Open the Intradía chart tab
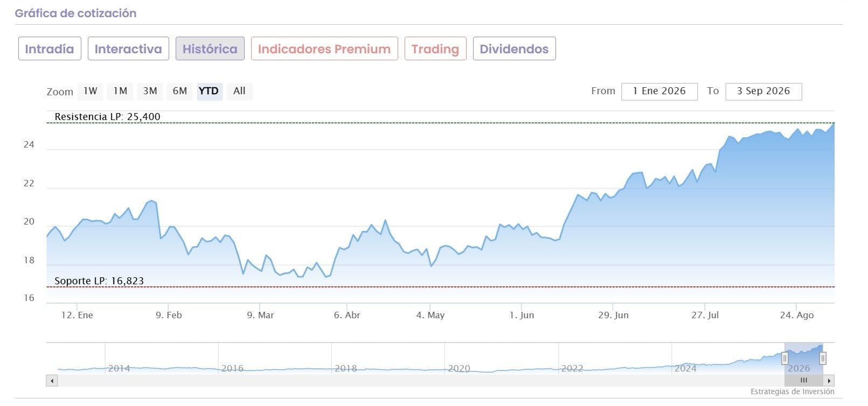The height and width of the screenshot is (406, 868). (x=50, y=49)
